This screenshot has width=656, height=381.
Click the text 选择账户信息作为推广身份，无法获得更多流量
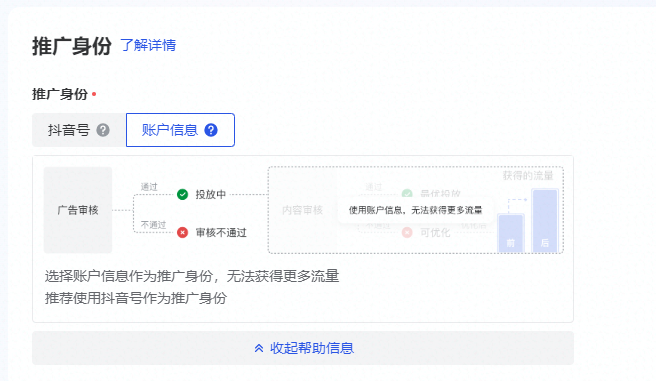[x=192, y=276]
